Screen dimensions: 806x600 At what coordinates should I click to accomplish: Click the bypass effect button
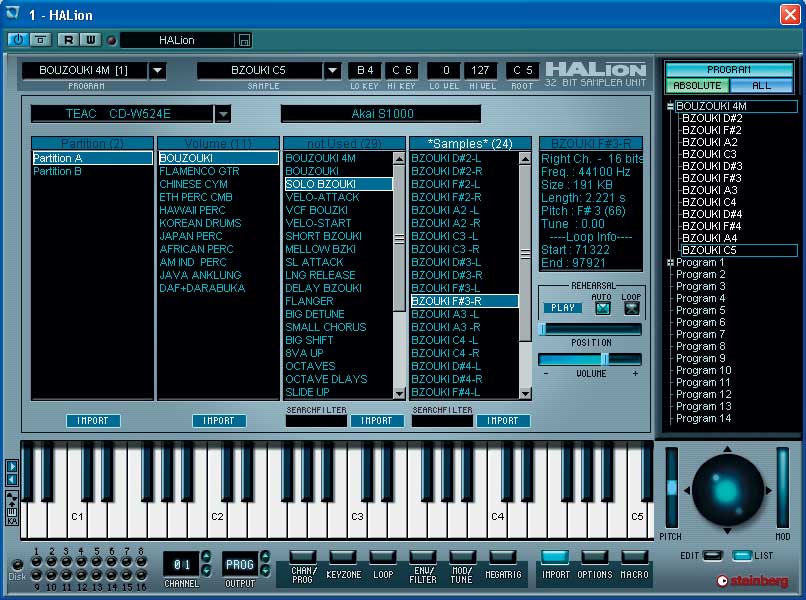click(41, 40)
